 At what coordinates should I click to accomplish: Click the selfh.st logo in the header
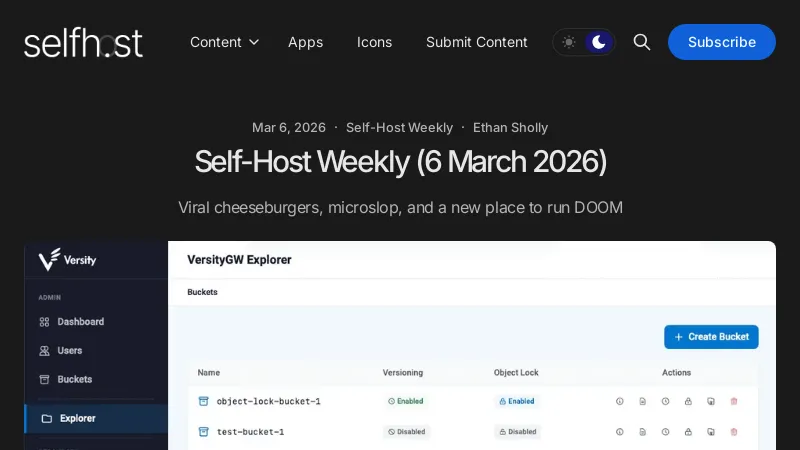(83, 42)
